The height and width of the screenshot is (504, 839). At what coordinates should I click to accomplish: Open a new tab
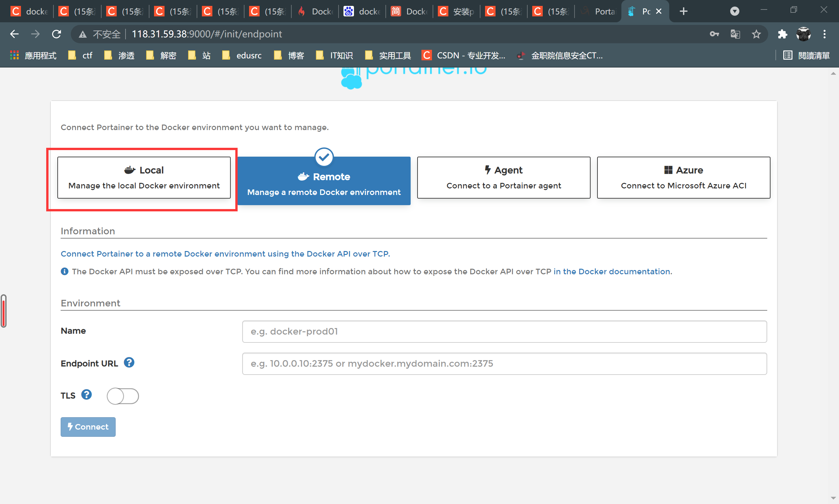[x=683, y=11]
